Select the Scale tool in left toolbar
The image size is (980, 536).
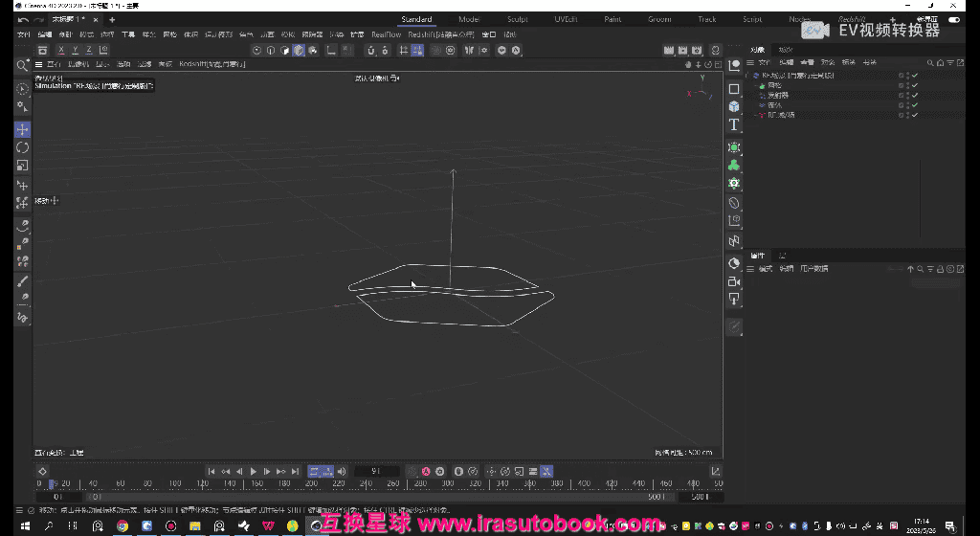[23, 166]
